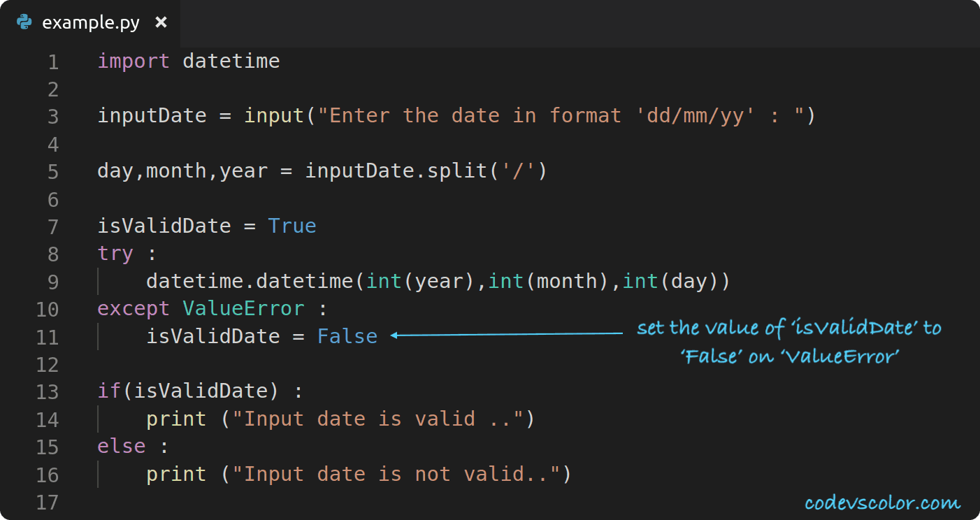This screenshot has height=520, width=980.
Task: Click the ValueError text on line 10
Action: coord(243,308)
